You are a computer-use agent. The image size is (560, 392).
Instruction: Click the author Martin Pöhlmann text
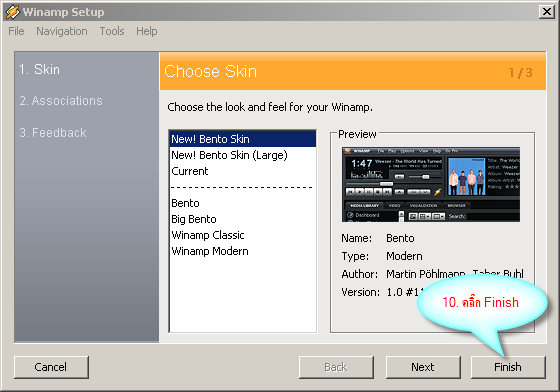tap(426, 274)
